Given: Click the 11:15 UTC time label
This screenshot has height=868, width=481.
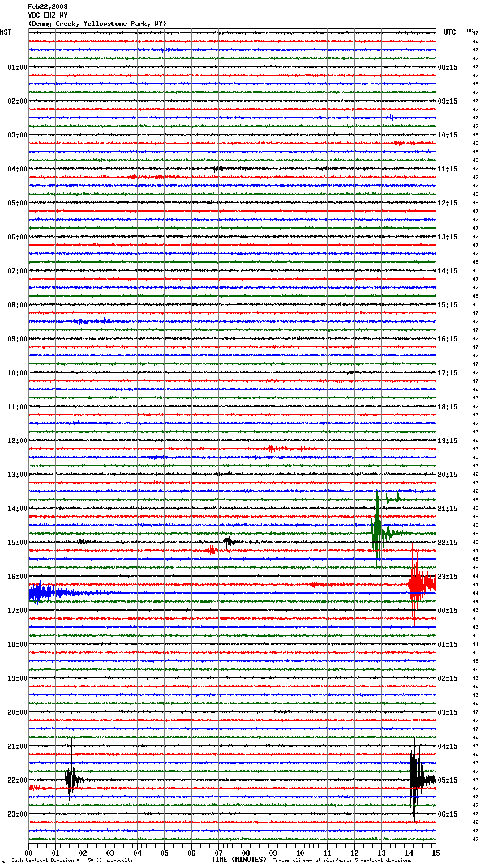Looking at the screenshot, I should coord(448,169).
